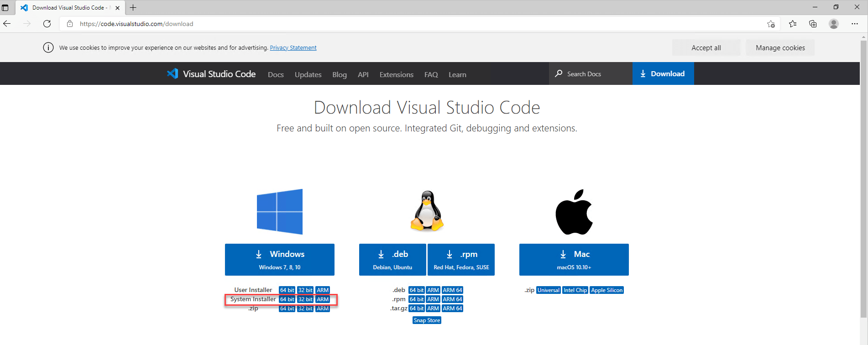Screen dimensions: 868x345
Task: Download Linux .tar.gz 64 bit
Action: click(x=417, y=308)
